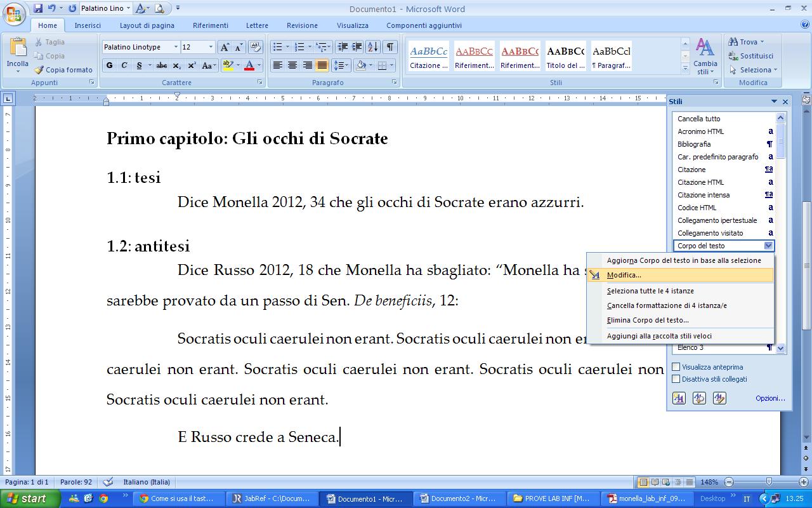This screenshot has height=508, width=812.
Task: Center align the text
Action: click(x=292, y=65)
